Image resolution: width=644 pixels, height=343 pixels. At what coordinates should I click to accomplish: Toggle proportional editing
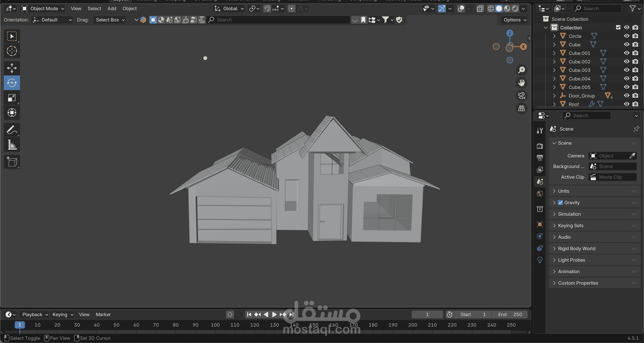[291, 9]
